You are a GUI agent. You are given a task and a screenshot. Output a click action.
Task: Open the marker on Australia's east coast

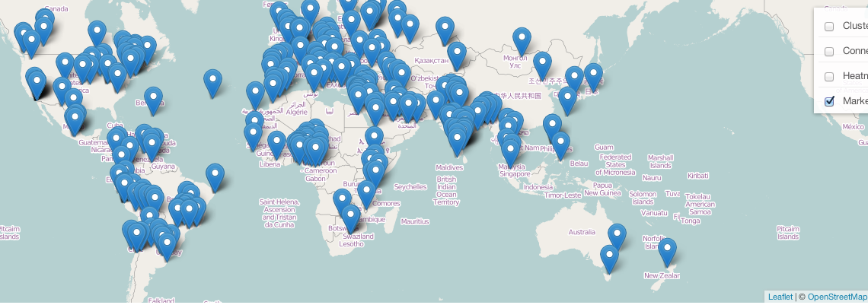pos(617,236)
